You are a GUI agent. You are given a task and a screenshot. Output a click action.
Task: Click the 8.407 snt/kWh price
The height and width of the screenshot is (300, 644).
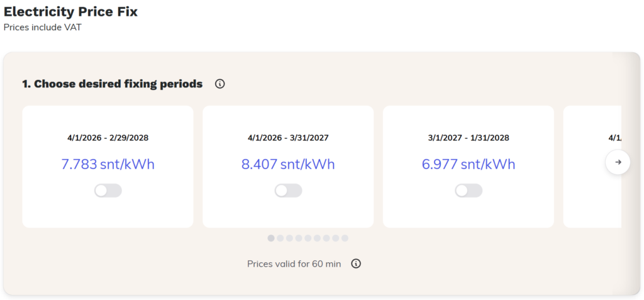point(288,165)
